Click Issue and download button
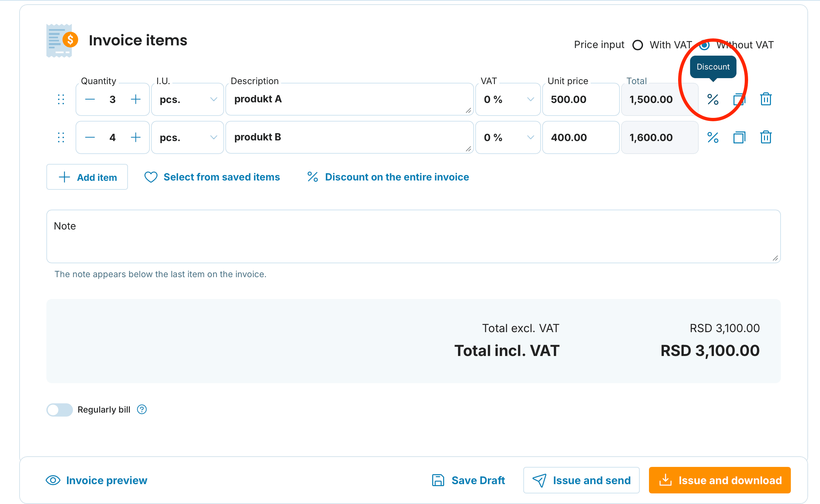Image resolution: width=820 pixels, height=504 pixels. [720, 480]
